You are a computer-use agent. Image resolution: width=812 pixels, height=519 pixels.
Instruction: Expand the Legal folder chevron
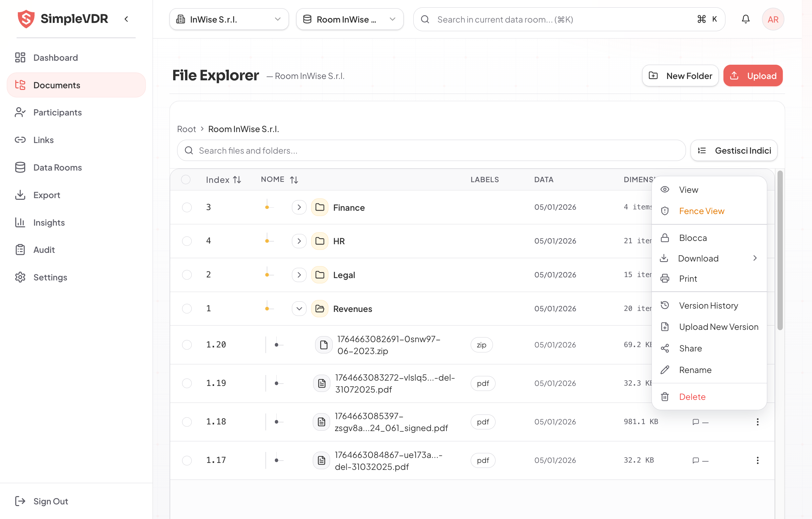coord(299,275)
